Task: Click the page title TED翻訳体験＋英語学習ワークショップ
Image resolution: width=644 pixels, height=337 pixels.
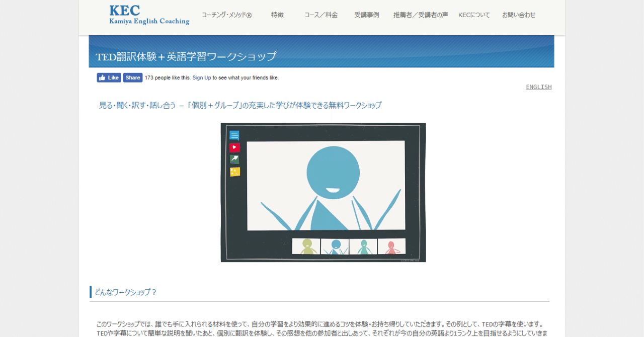Action: pyautogui.click(x=186, y=56)
